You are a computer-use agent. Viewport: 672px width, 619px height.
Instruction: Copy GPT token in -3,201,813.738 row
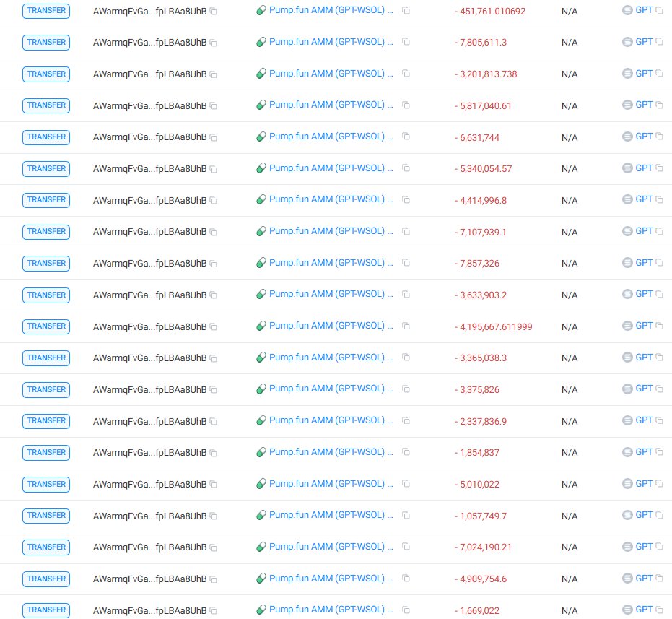(x=660, y=74)
